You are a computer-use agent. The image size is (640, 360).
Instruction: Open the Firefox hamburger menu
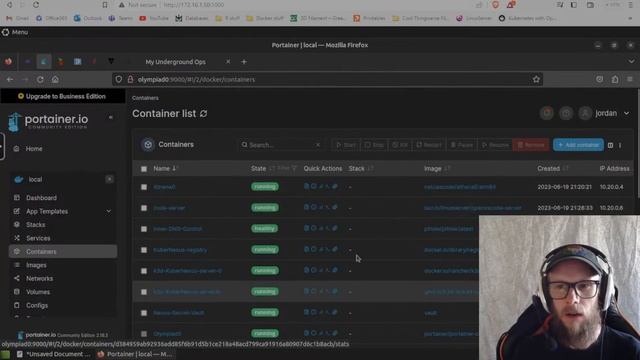(x=630, y=79)
